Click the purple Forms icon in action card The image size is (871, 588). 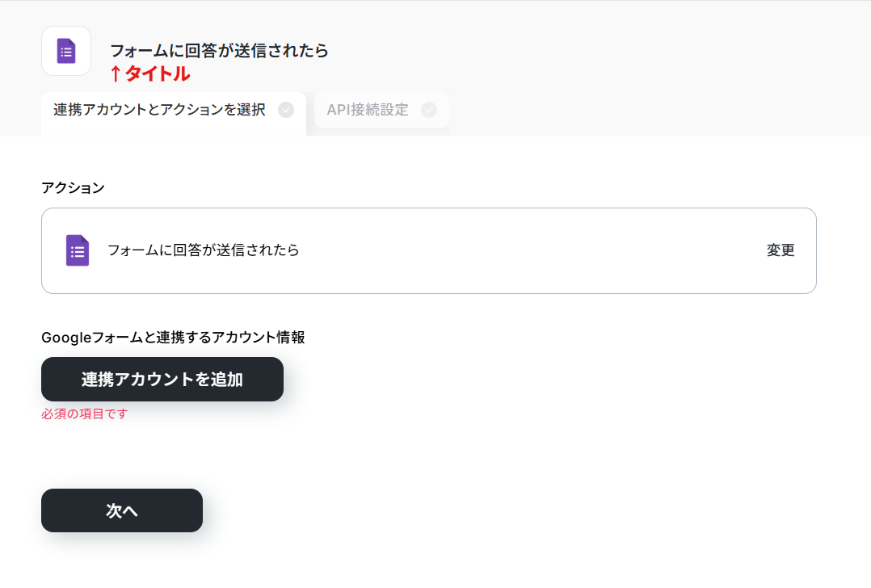point(78,250)
